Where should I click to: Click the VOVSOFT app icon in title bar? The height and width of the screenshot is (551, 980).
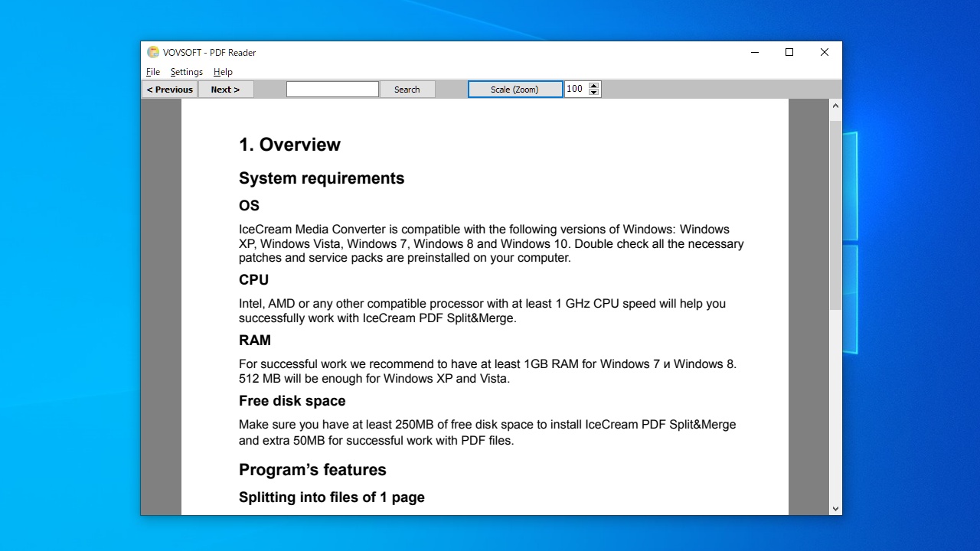click(x=153, y=52)
